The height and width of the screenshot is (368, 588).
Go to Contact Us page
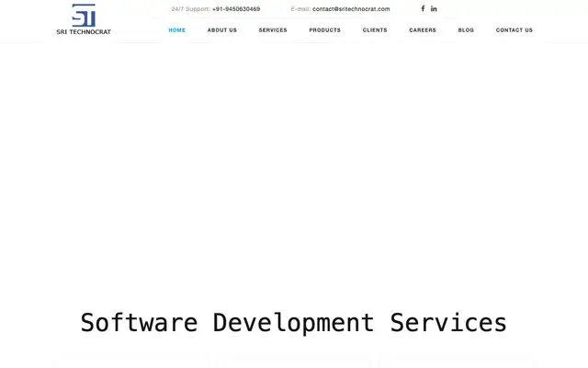tap(514, 30)
